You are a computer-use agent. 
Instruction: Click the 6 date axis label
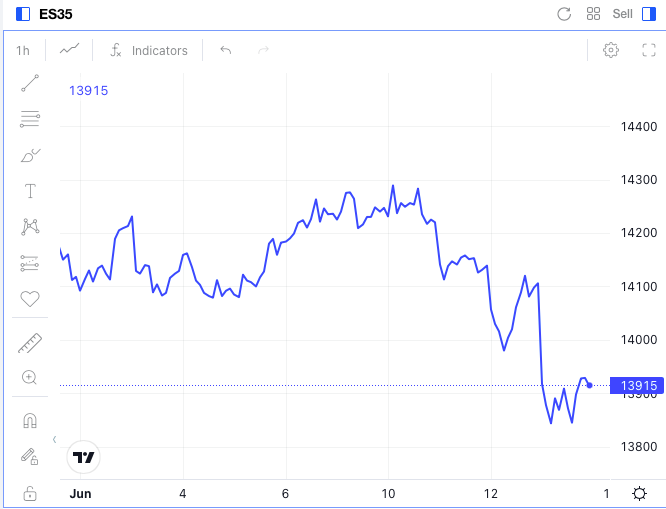(285, 494)
